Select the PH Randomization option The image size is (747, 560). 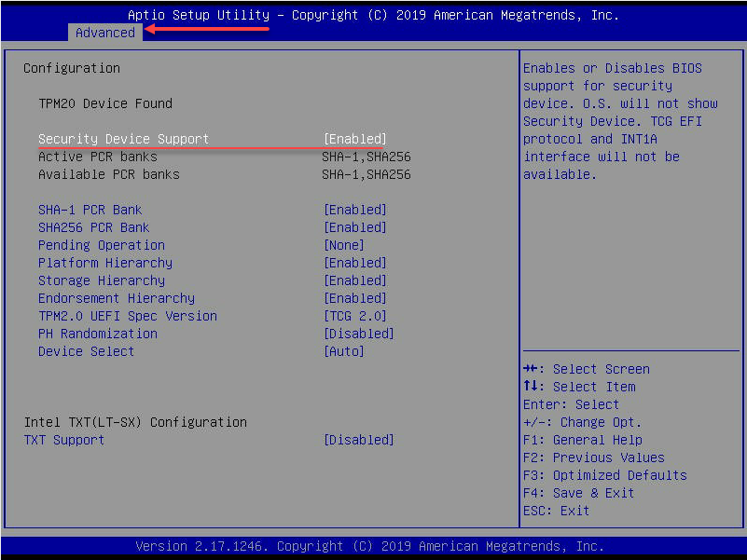coord(97,334)
